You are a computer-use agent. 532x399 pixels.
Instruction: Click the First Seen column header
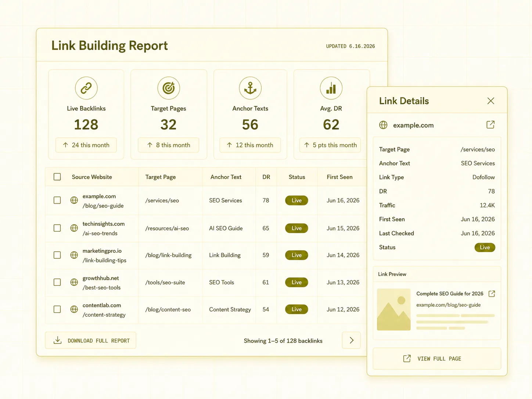[339, 177]
